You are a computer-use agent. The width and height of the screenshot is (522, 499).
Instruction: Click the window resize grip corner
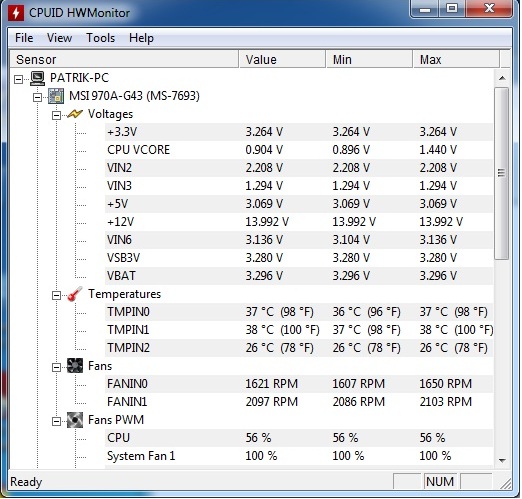506,484
